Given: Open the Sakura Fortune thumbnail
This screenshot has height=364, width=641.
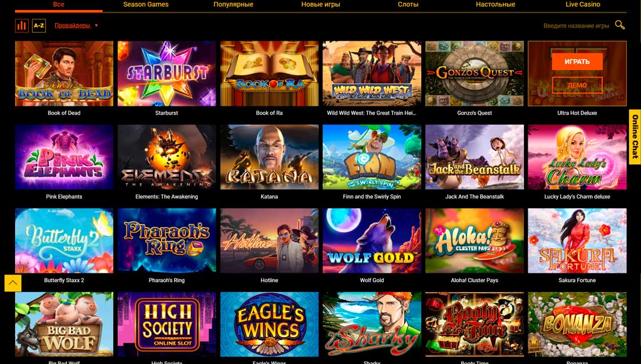Looking at the screenshot, I should point(577,241).
